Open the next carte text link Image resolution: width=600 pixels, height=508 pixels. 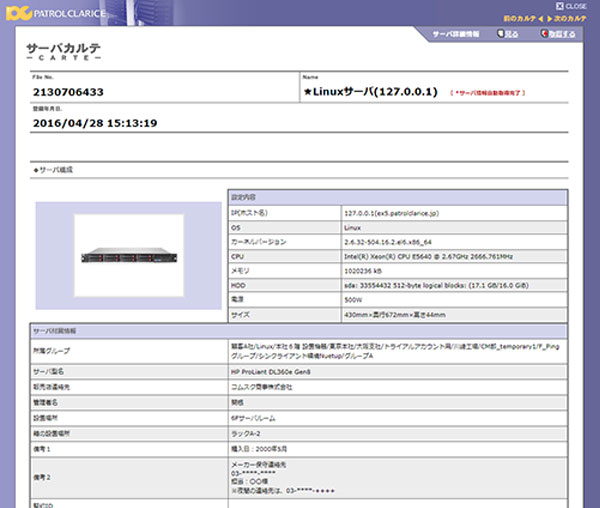570,18
